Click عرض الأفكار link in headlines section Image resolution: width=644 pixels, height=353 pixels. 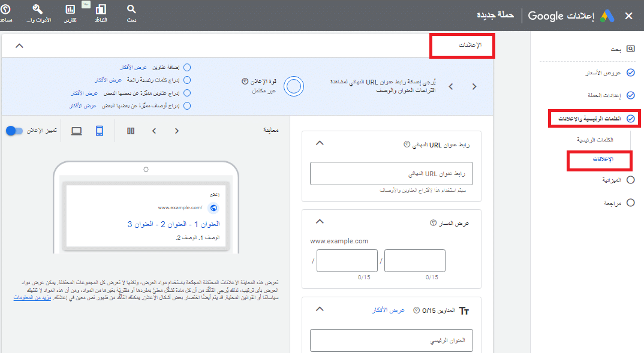click(x=388, y=310)
